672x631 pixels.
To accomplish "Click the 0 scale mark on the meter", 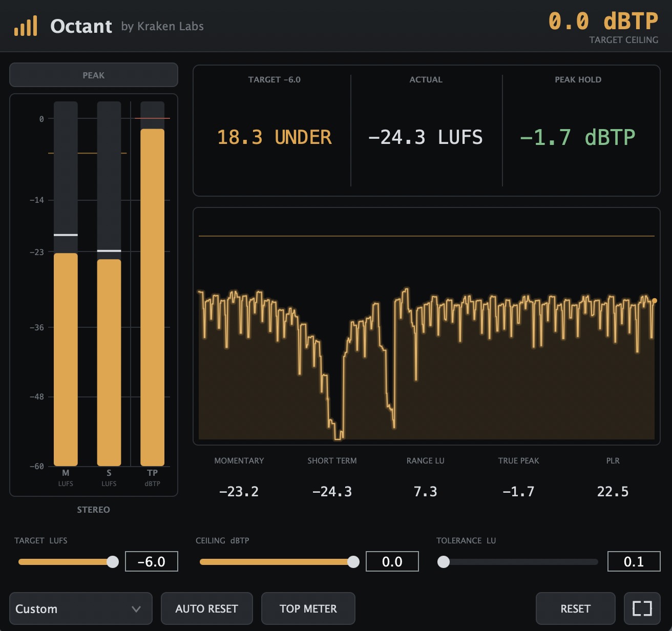I will [41, 119].
